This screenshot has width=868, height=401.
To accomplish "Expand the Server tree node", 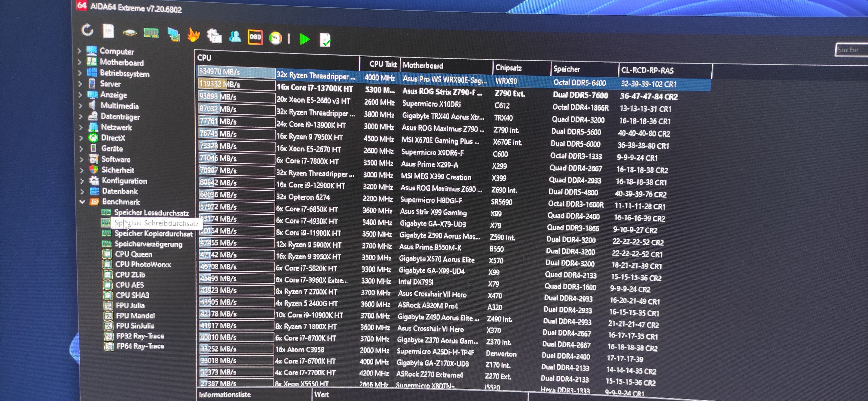I will 80,84.
